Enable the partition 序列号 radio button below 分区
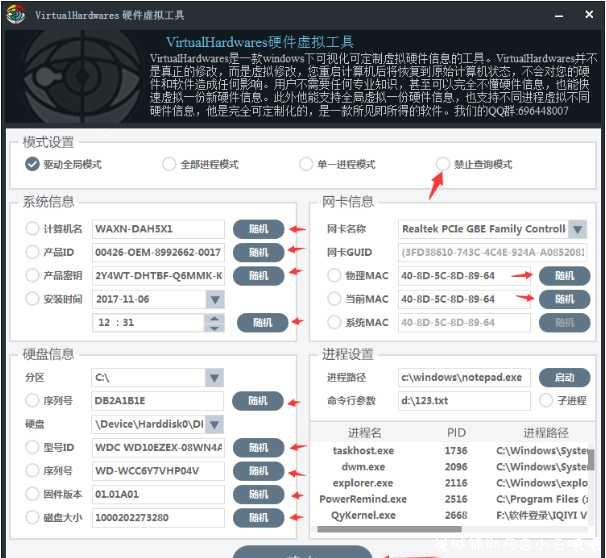The height and width of the screenshot is (558, 606). [32, 400]
